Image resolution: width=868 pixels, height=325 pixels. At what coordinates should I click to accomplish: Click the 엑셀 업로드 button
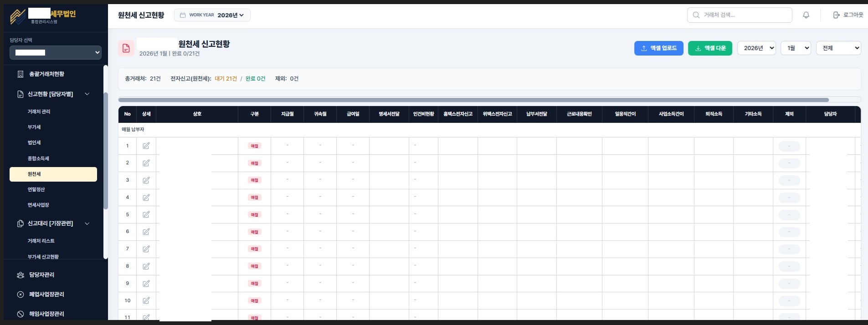pyautogui.click(x=658, y=48)
